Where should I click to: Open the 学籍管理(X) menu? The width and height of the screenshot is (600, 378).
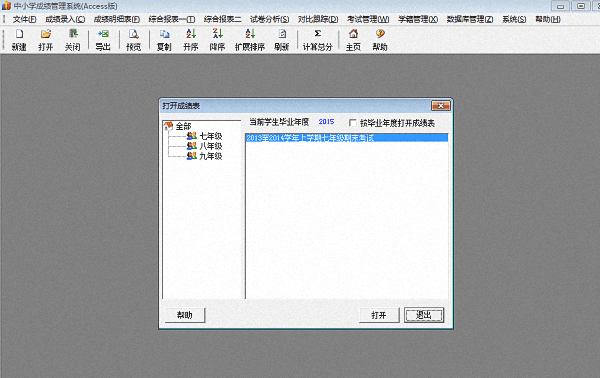418,19
